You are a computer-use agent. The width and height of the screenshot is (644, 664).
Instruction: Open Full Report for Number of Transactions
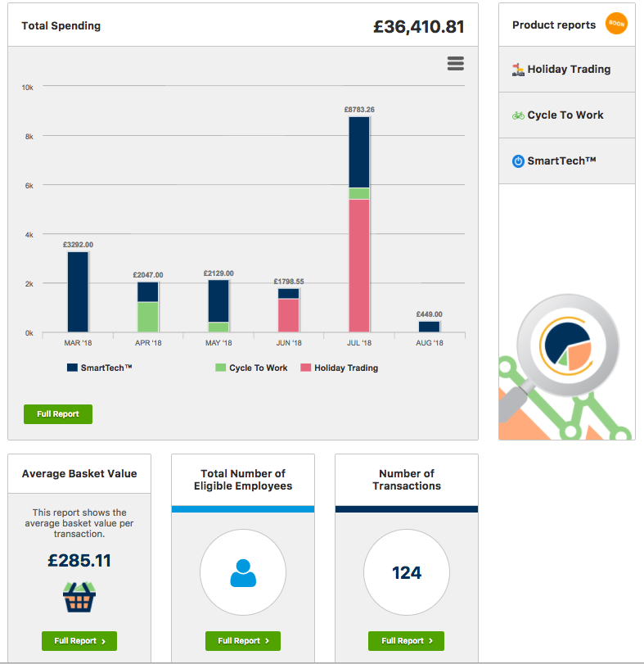point(406,641)
